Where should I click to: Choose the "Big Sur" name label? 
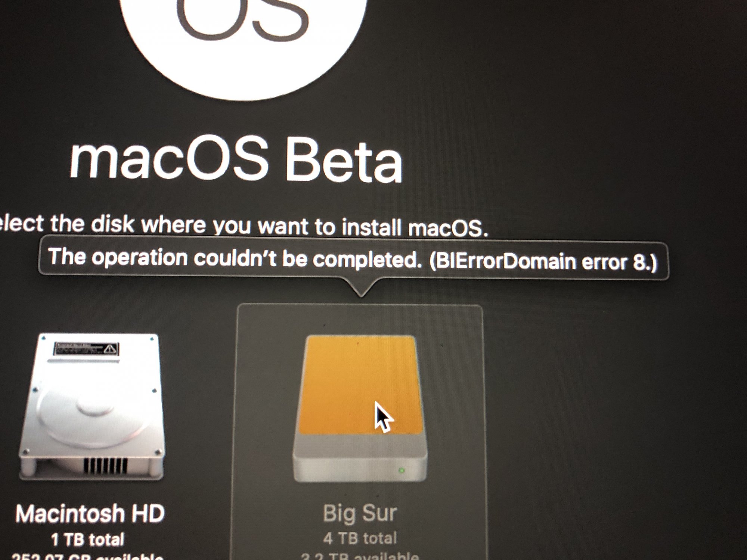(360, 513)
